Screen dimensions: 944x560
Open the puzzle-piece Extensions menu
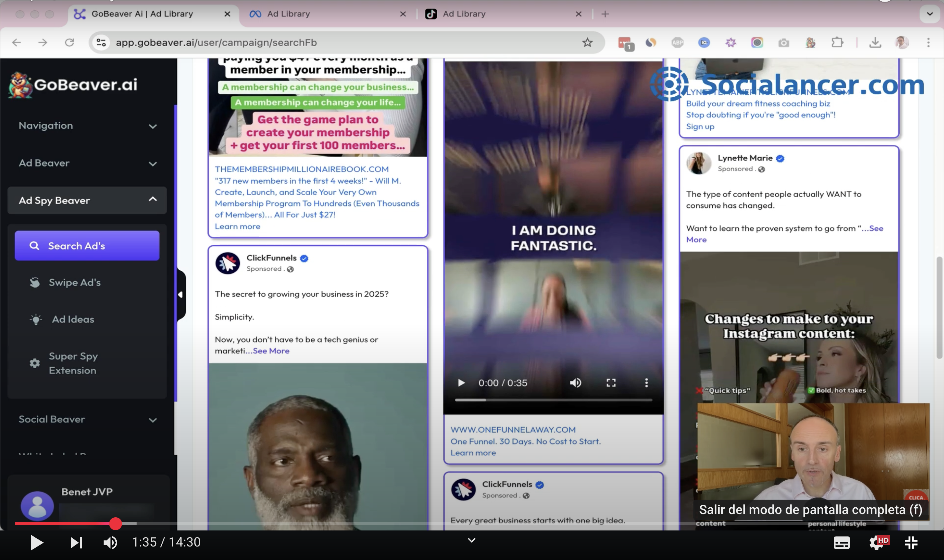[x=837, y=43]
